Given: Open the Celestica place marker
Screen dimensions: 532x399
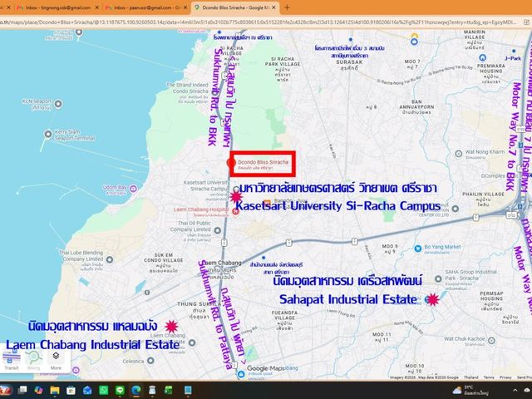Looking at the screenshot, I should tap(150, 361).
